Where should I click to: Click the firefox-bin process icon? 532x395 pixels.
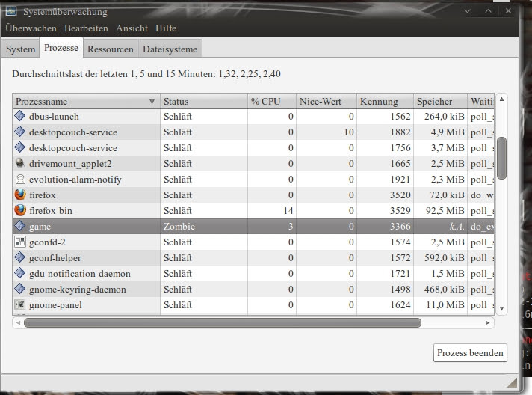(20, 211)
